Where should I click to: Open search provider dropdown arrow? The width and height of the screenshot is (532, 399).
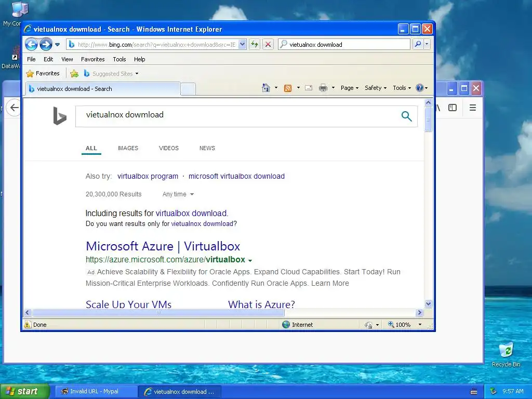pyautogui.click(x=427, y=45)
